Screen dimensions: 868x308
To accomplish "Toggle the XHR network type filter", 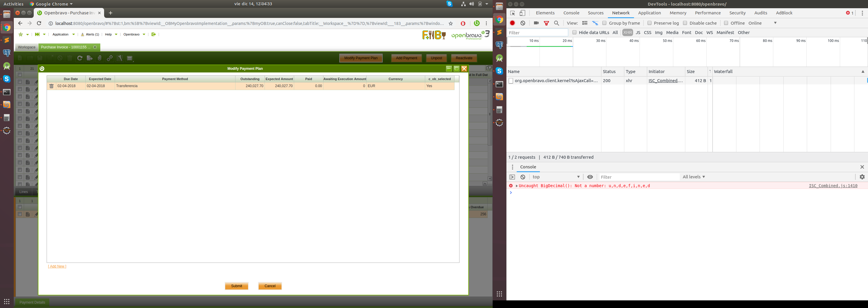I will (628, 32).
